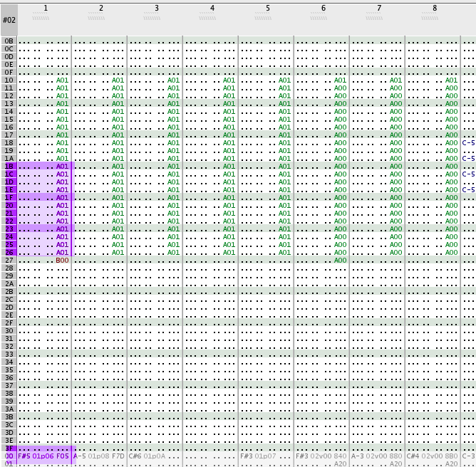Select A01 in row 20, channel 4
The height and width of the screenshot is (467, 476).
click(229, 205)
